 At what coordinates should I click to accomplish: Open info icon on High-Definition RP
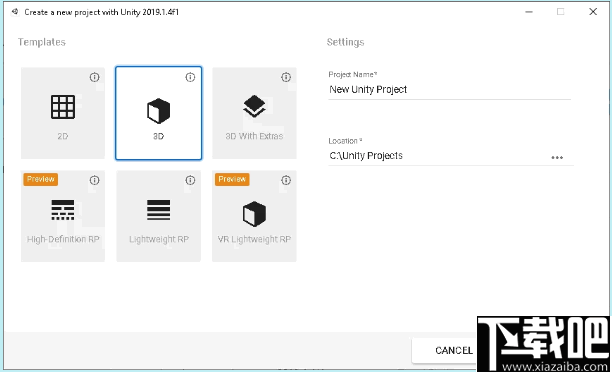click(94, 180)
